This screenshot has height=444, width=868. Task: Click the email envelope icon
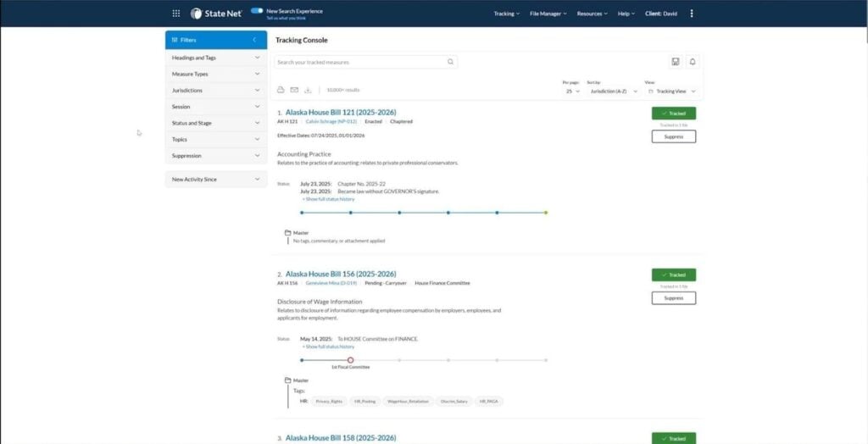coord(294,90)
